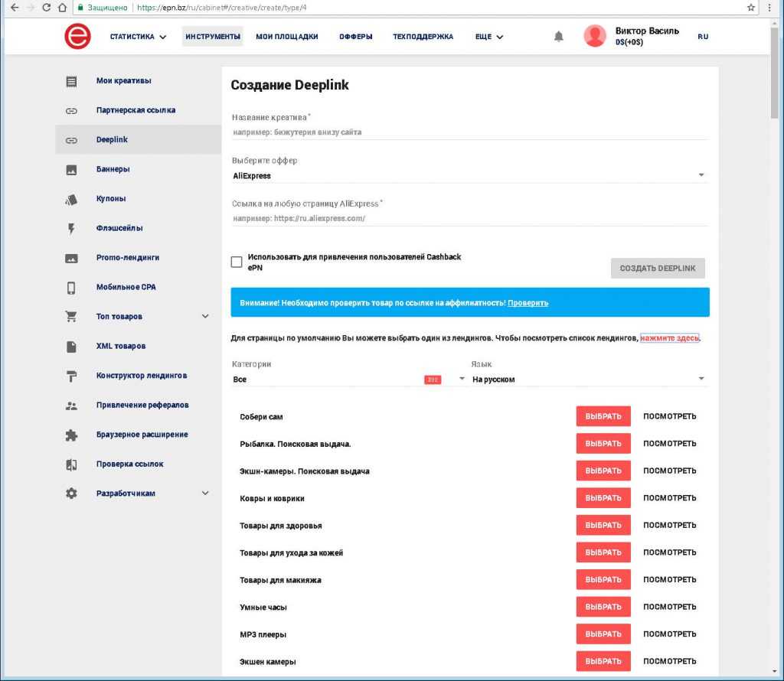
Task: Open Mobile CPA phone icon
Action: click(71, 288)
